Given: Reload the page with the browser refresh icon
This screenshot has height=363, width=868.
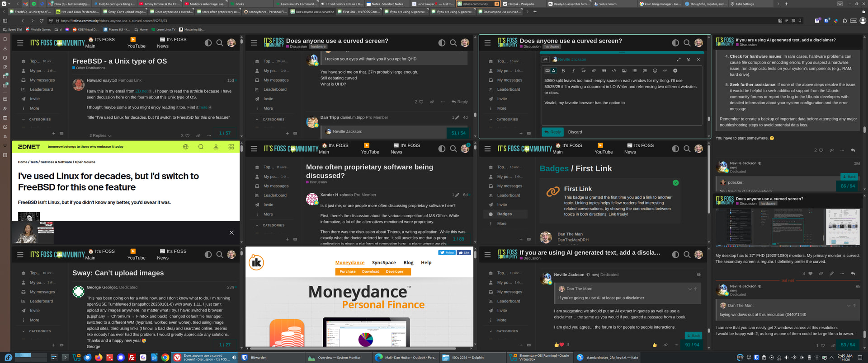Looking at the screenshot, I should [42, 21].
